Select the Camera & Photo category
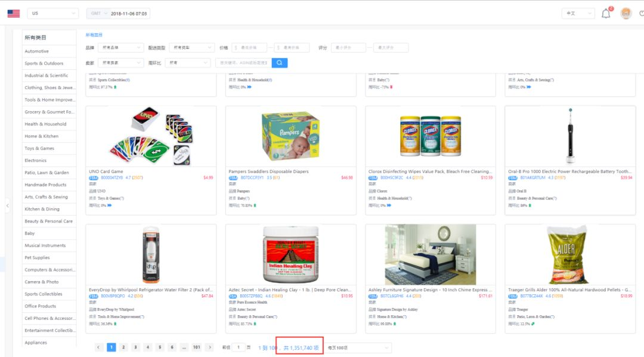Image resolution: width=644 pixels, height=357 pixels. (x=42, y=282)
